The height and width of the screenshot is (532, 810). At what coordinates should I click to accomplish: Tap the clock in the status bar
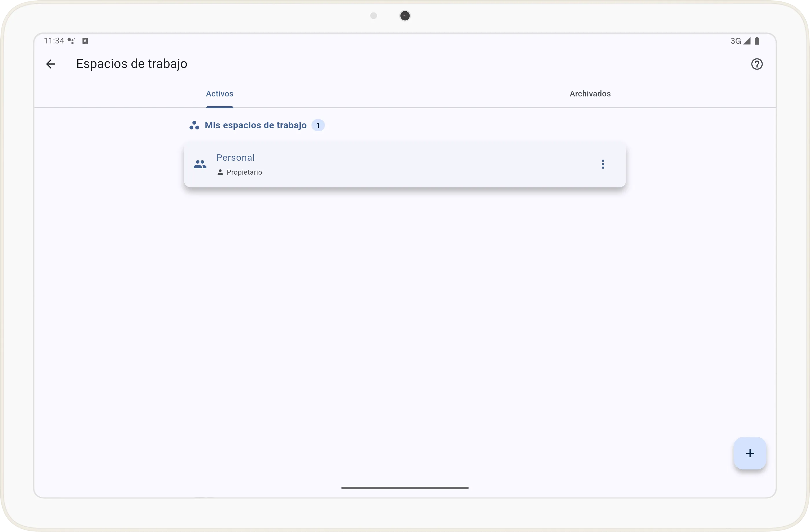[x=54, y=41]
